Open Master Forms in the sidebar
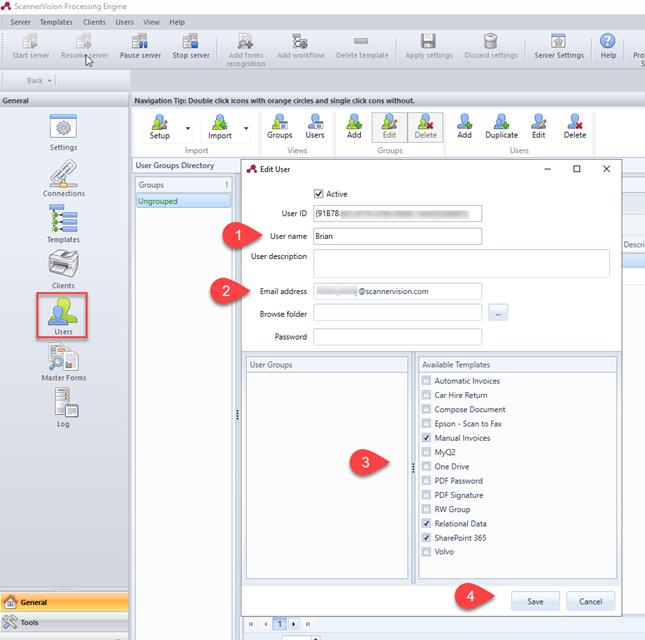Viewport: 645px width, 640px height. pos(63,358)
